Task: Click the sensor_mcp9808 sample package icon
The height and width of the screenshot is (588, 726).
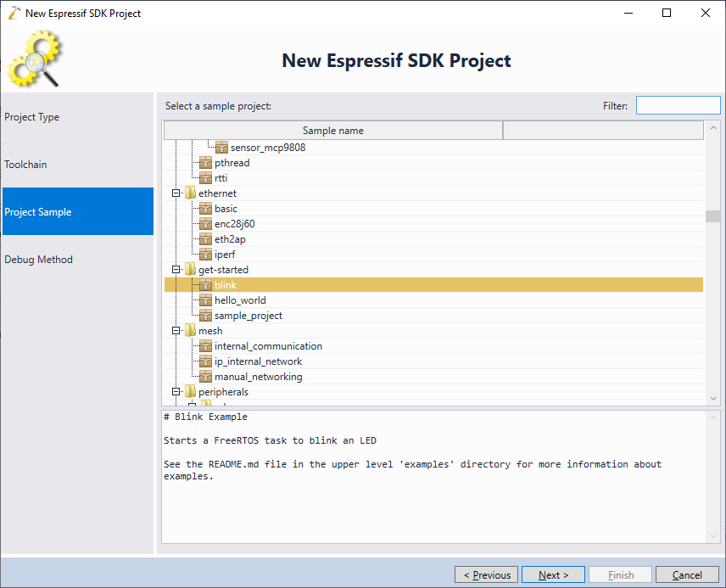Action: [x=221, y=148]
